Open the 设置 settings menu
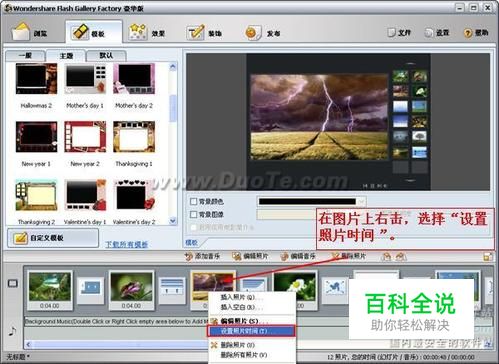The image size is (499, 364). 437,33
